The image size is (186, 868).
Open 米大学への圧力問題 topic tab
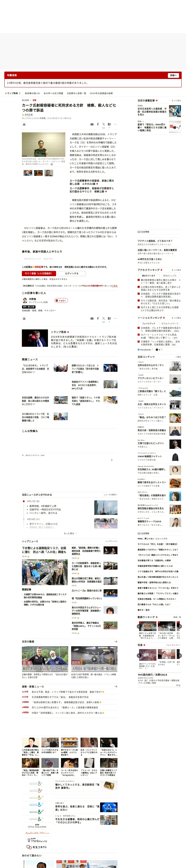click(53, 93)
